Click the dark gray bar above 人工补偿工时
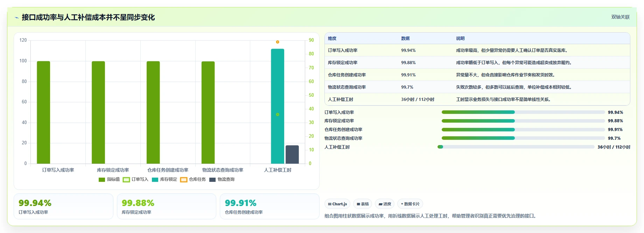The width and height of the screenshot is (644, 233). pyautogui.click(x=292, y=155)
